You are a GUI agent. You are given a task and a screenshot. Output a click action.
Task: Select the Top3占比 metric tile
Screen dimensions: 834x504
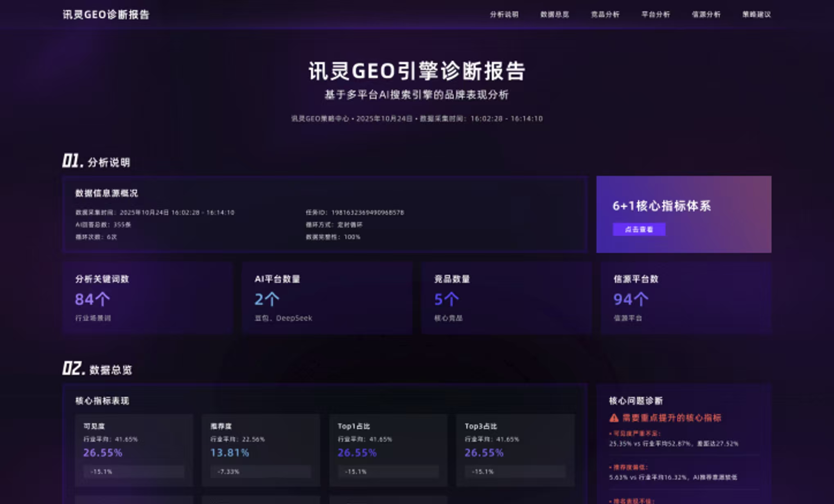click(x=515, y=449)
